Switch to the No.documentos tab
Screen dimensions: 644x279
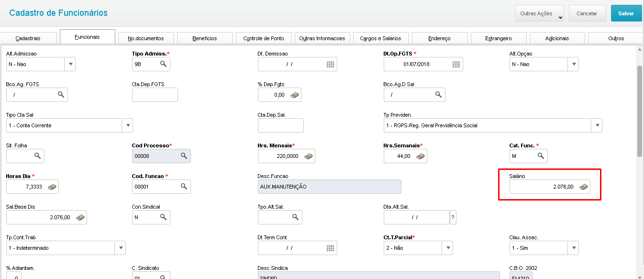click(x=146, y=38)
